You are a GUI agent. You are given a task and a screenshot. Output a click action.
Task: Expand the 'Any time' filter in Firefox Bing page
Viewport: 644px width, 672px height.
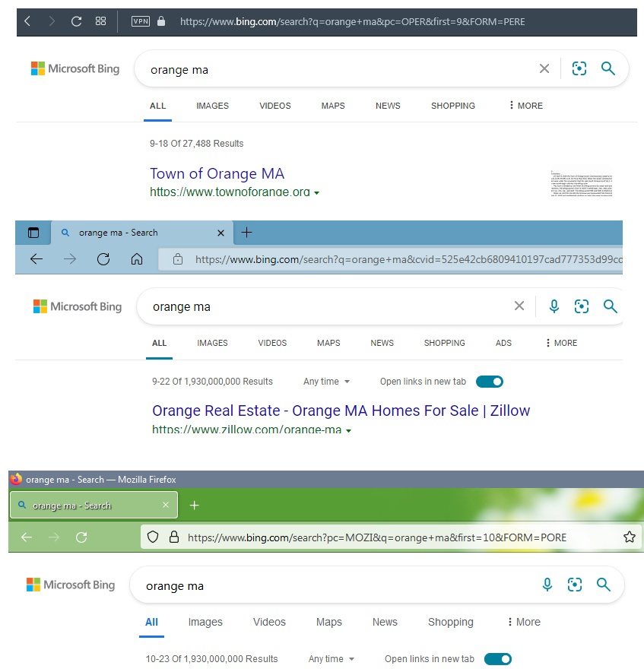[332, 659]
